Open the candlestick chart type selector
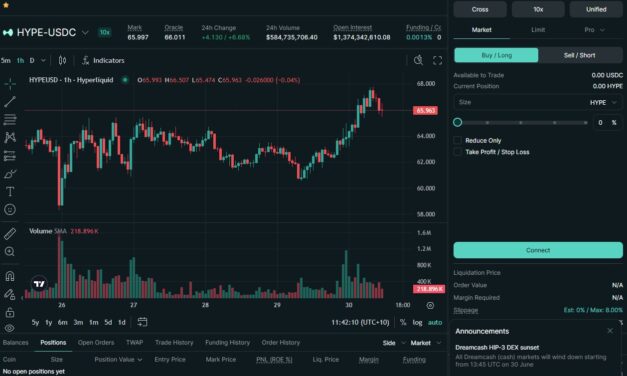Screen dimensions: 627x376 (62, 60)
